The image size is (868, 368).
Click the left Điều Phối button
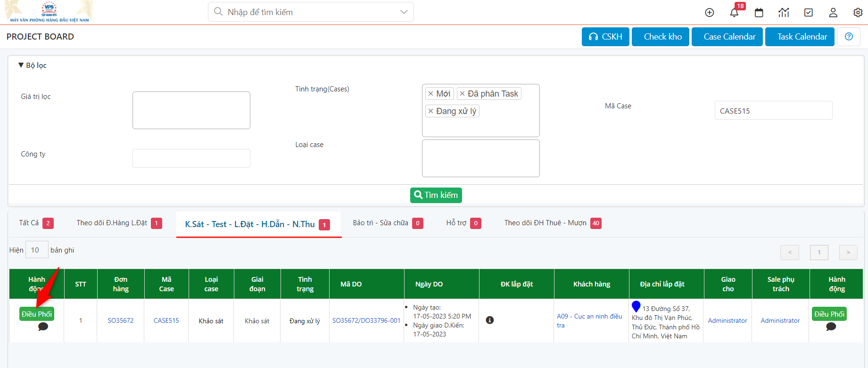click(x=37, y=314)
